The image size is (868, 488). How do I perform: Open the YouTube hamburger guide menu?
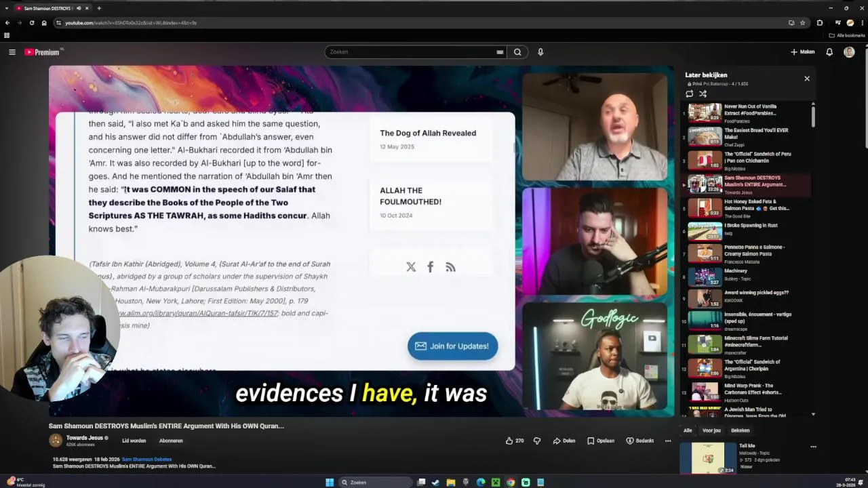pyautogui.click(x=12, y=52)
